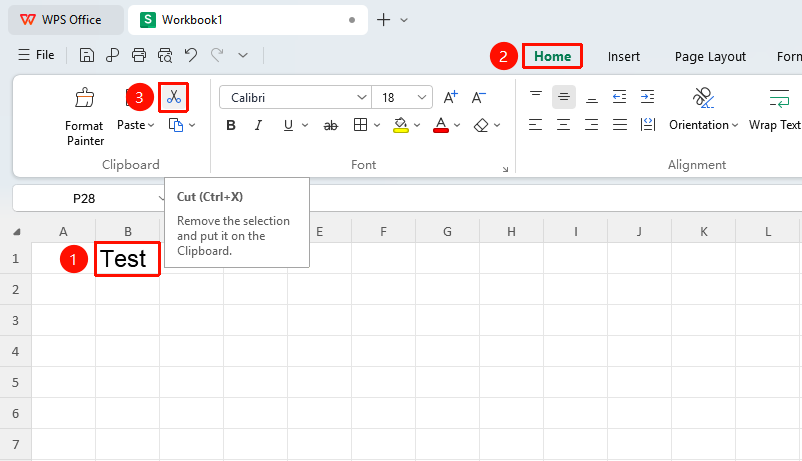Increase indent of cell content
Viewport: 802px width, 461px height.
(648, 97)
